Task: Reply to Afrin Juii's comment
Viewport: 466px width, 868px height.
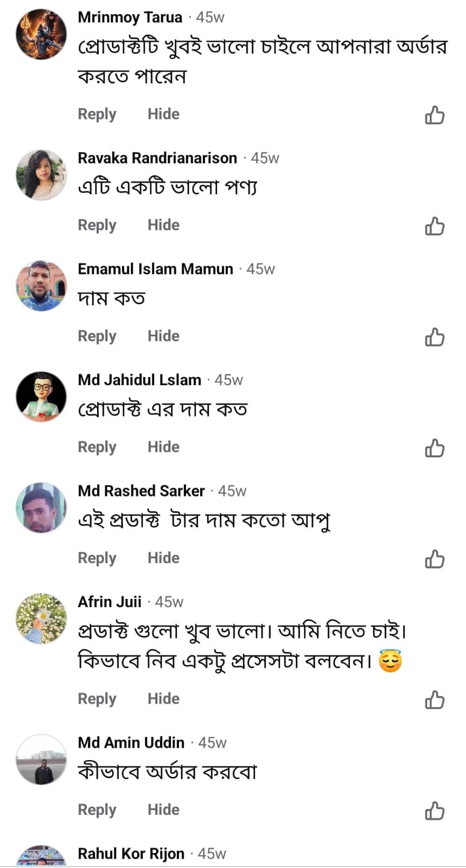Action: click(97, 699)
